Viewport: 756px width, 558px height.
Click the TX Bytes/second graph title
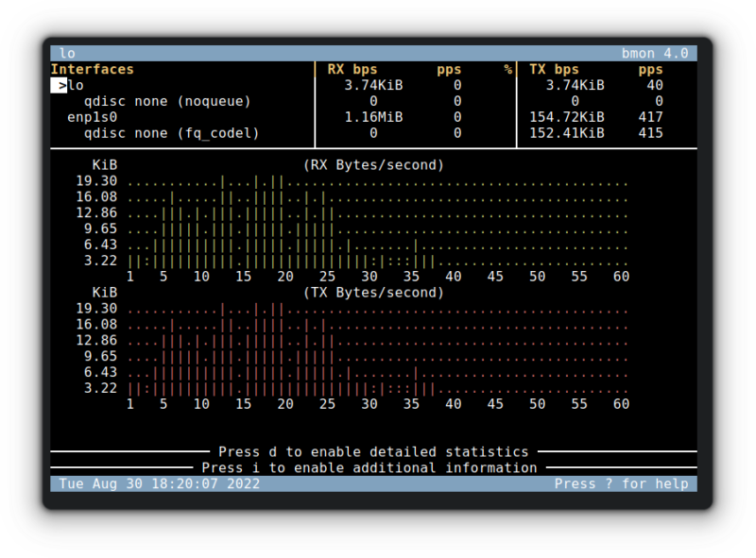coord(373,293)
